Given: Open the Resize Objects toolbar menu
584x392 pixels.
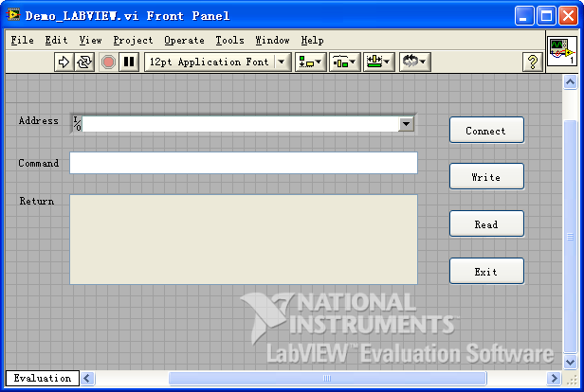Looking at the screenshot, I should [x=378, y=62].
